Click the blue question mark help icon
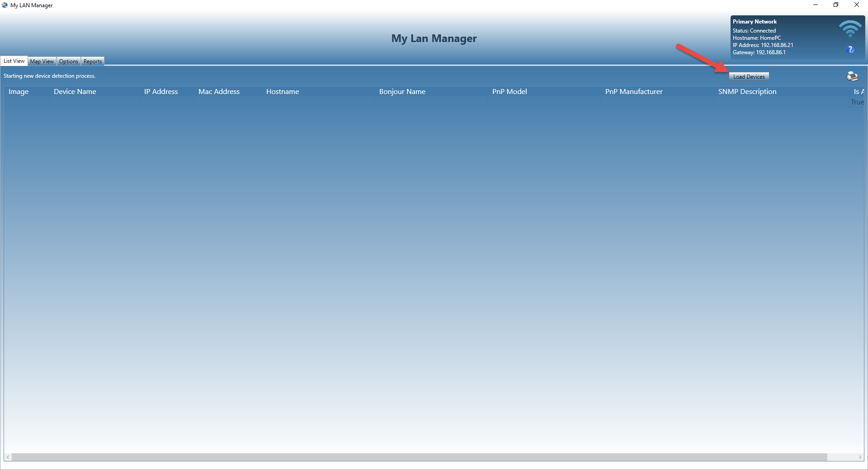The image size is (868, 470). (850, 49)
